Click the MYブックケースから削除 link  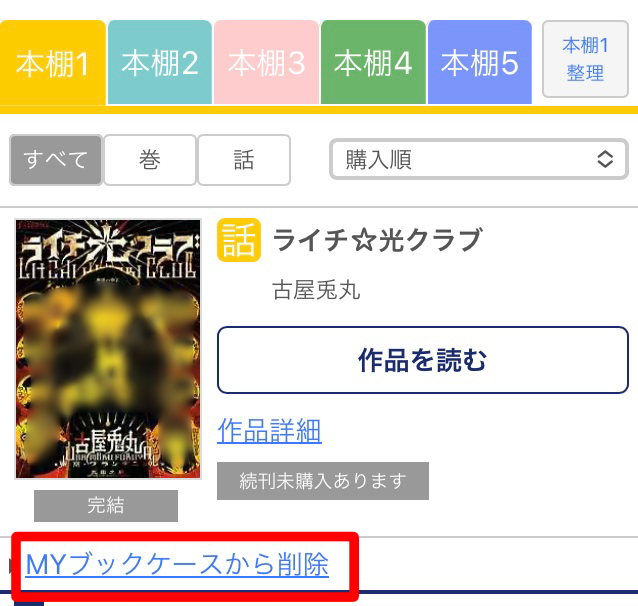(x=177, y=564)
